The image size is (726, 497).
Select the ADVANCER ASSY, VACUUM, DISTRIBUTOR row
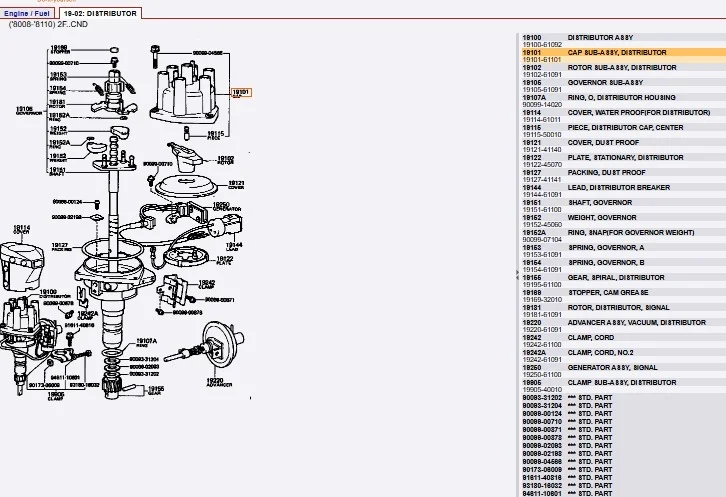[x=623, y=326]
